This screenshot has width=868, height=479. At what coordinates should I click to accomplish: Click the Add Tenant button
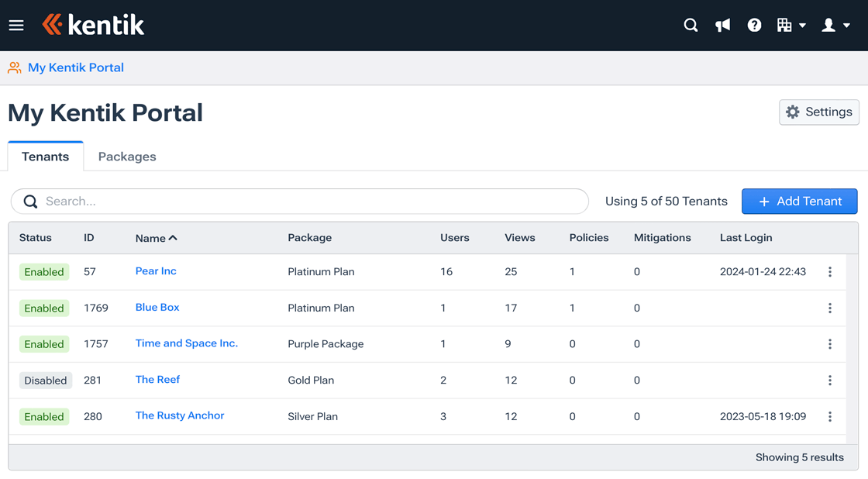tap(799, 201)
